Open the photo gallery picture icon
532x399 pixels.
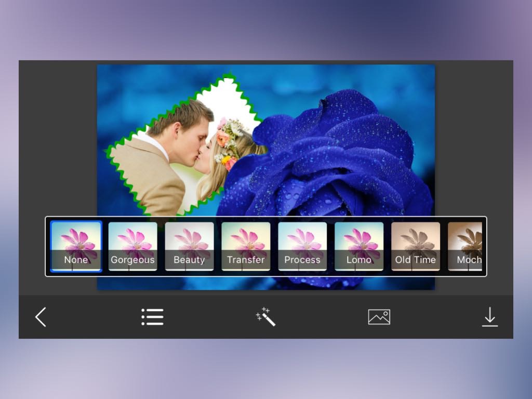(379, 317)
